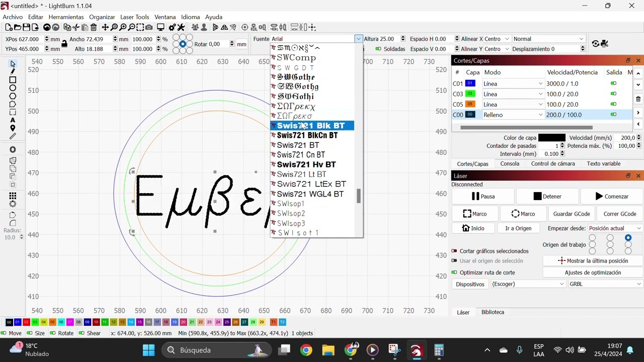Image resolution: width=644 pixels, height=362 pixels.
Task: Open the grid array tool
Action: pos(13,196)
